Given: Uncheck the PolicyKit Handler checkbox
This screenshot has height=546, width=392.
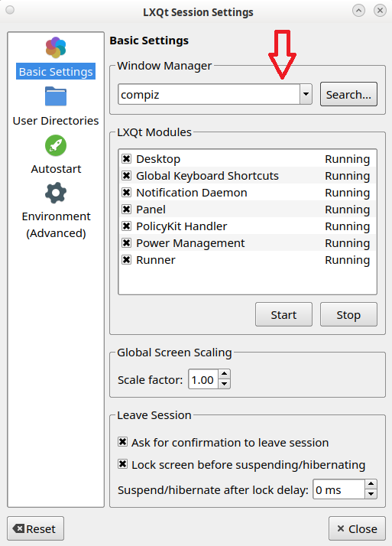Looking at the screenshot, I should pyautogui.click(x=126, y=226).
